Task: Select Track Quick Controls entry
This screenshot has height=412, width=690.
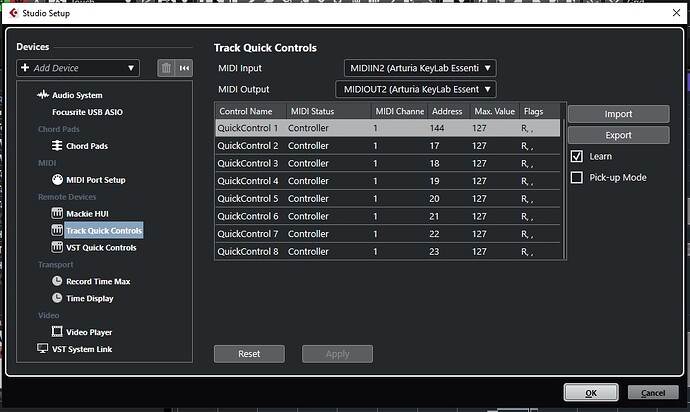Action: (x=104, y=231)
